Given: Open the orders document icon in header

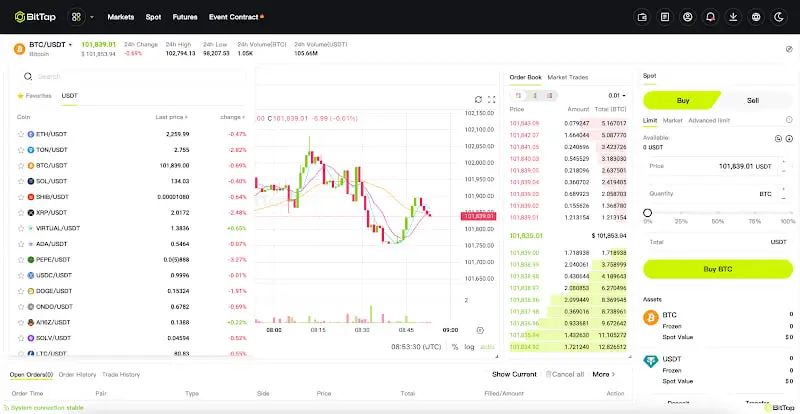Looking at the screenshot, I should click(666, 17).
